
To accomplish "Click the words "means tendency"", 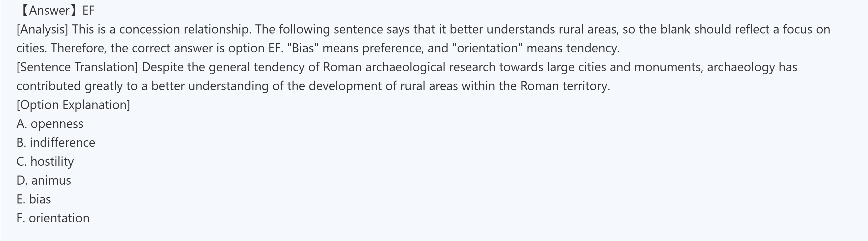I will tap(573, 48).
